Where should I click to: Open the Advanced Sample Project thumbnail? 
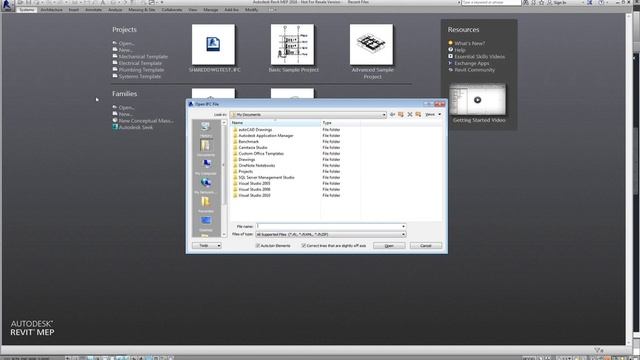click(x=371, y=44)
